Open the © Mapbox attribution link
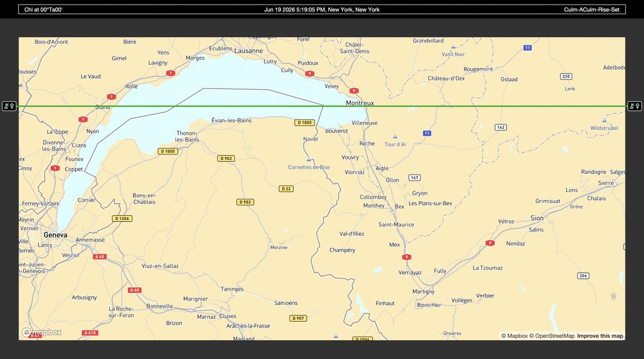The height and width of the screenshot is (359, 644). click(x=514, y=336)
